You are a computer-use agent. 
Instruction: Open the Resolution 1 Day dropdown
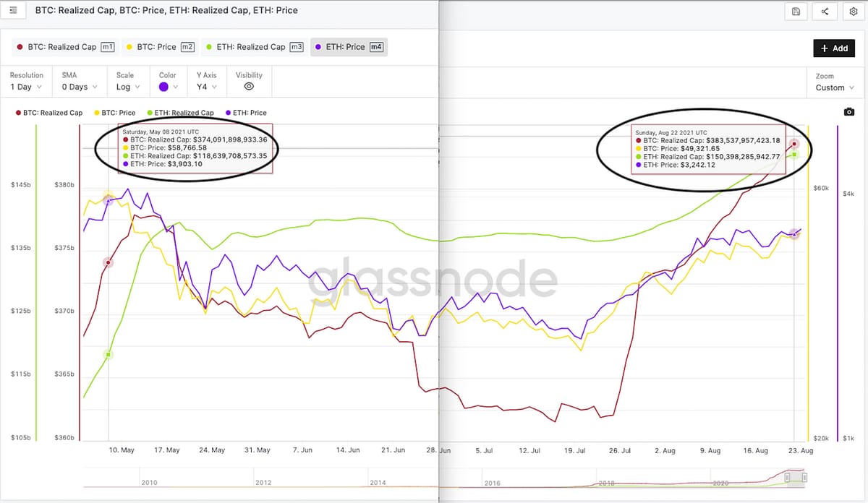pyautogui.click(x=27, y=81)
